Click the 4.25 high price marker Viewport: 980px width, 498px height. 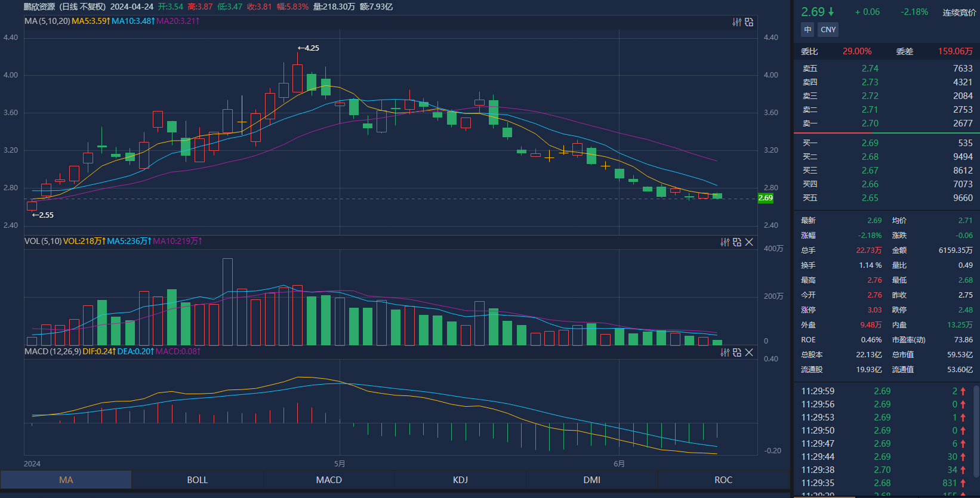[309, 48]
